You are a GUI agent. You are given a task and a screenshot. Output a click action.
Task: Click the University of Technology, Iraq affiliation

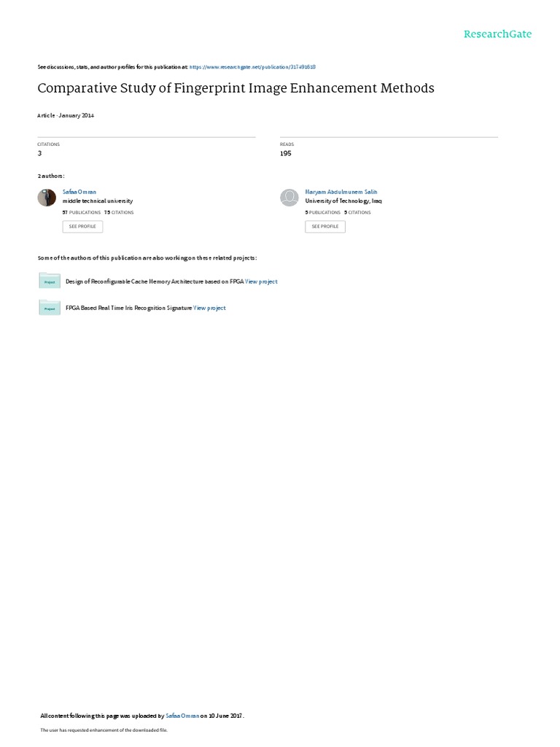click(343, 201)
